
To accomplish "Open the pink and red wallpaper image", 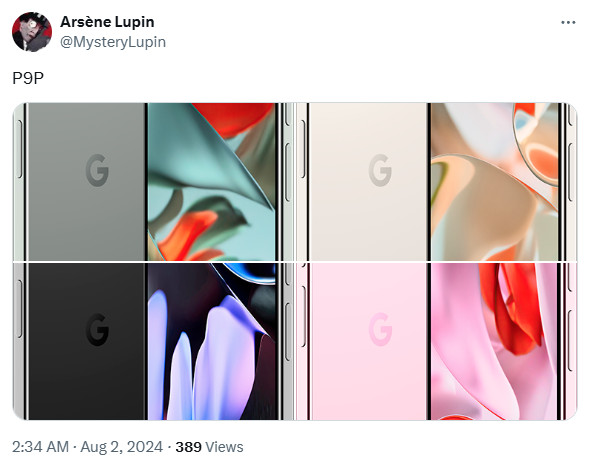I will (x=495, y=341).
